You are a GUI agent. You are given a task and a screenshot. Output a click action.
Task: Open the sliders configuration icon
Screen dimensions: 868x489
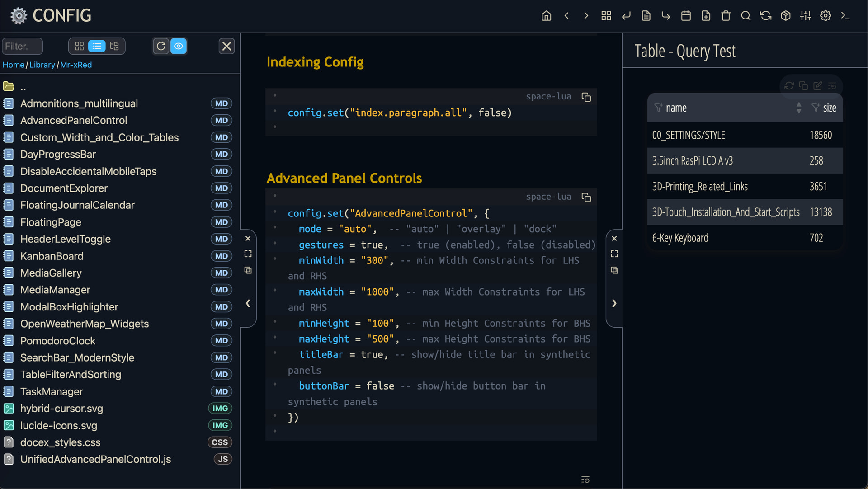[805, 16]
